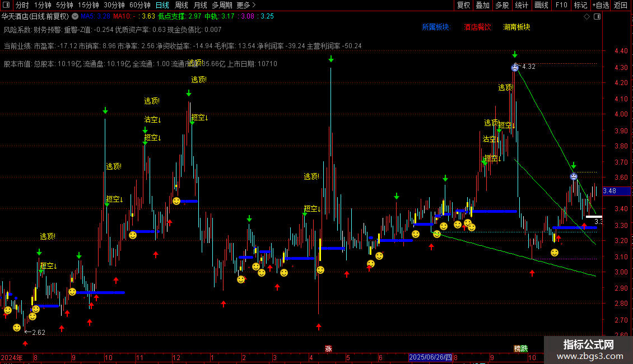
Task: Select the 5分钟 period
Action: point(64,5)
